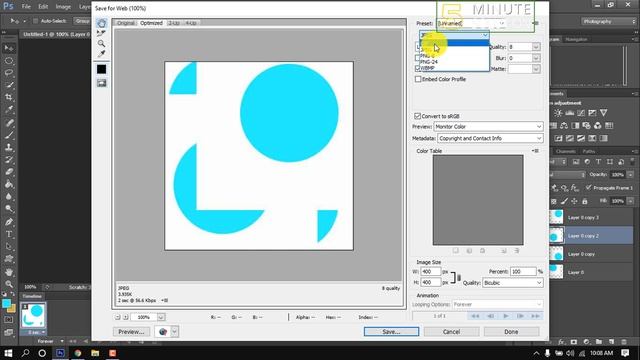Select the Pen tool

pyautogui.click(x=9, y=222)
